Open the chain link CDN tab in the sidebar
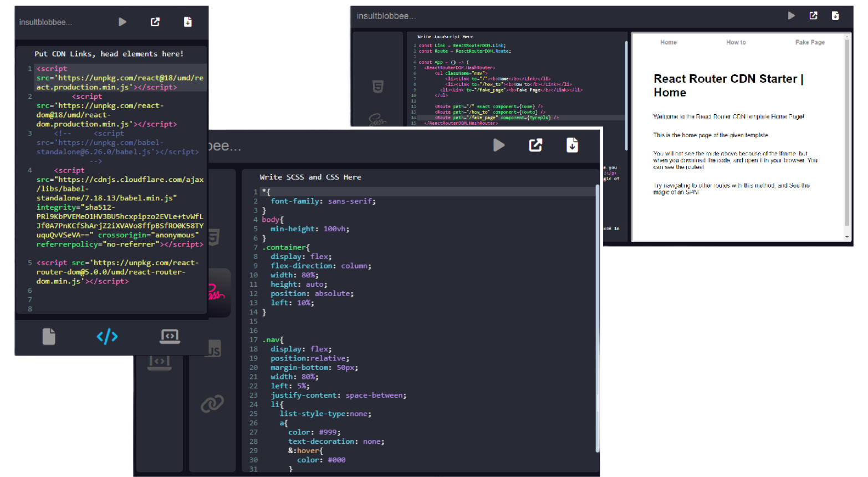Image resolution: width=868 pixels, height=477 pixels. pyautogui.click(x=212, y=404)
